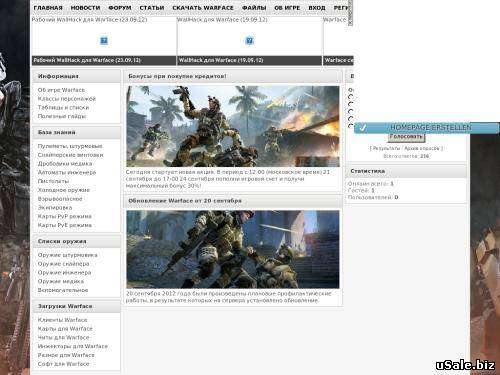The image size is (500, 375).
Task: Open the ГЛАВНАЯ menu item
Action: 48,8
